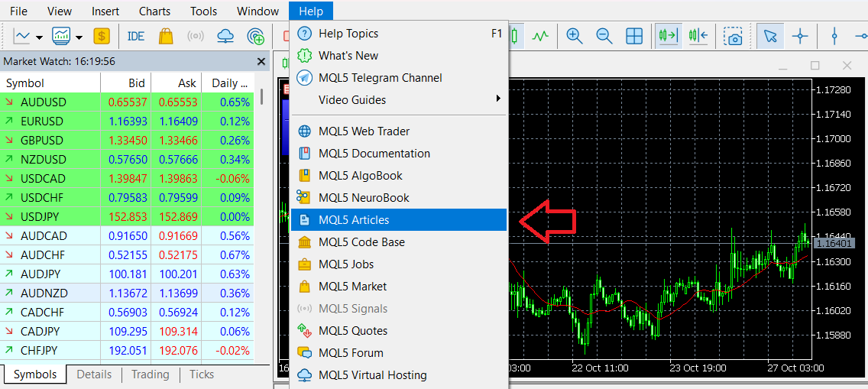
Task: Select What's New menu entry
Action: (x=399, y=56)
